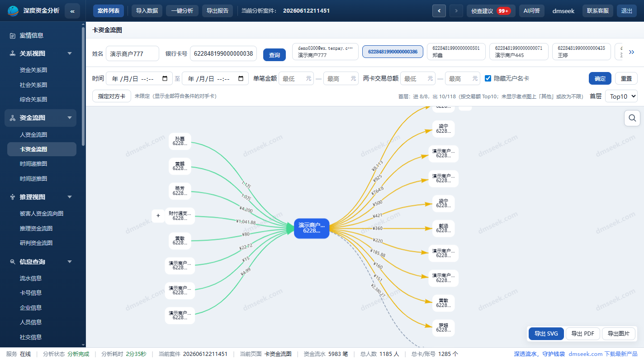Open 时间逆推图 in sidebar
The height and width of the screenshot is (360, 644).
33,178
